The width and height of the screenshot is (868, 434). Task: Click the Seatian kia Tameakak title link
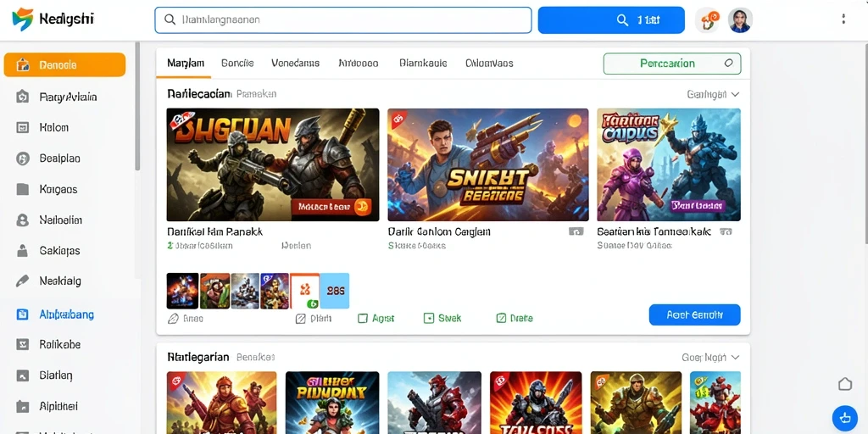pyautogui.click(x=654, y=232)
